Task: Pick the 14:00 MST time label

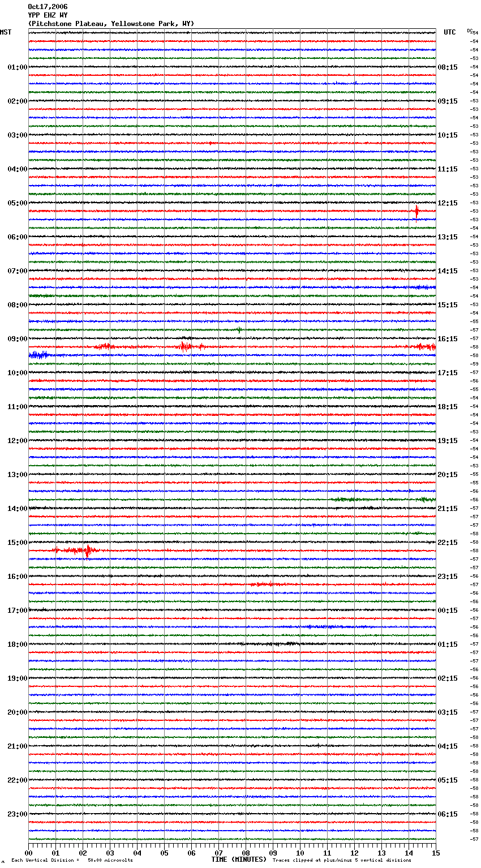Action: 18,509
